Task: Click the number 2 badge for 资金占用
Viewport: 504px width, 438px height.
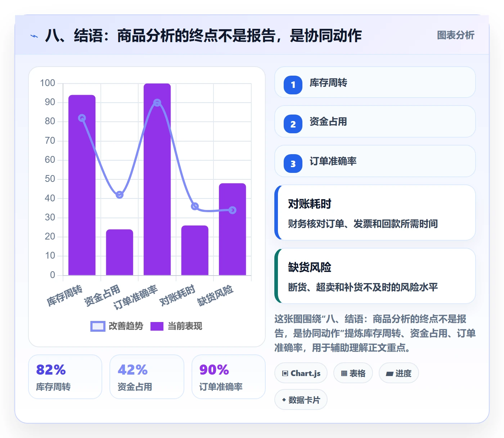Action: 293,124
